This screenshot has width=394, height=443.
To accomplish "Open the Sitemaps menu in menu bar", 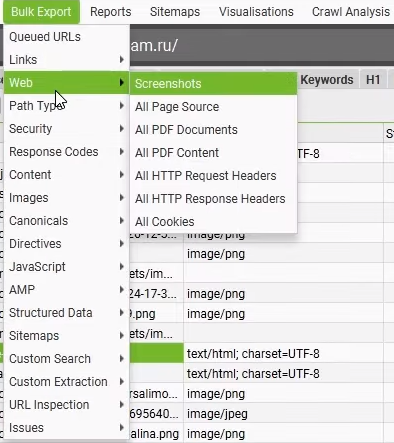I will 175,12.
